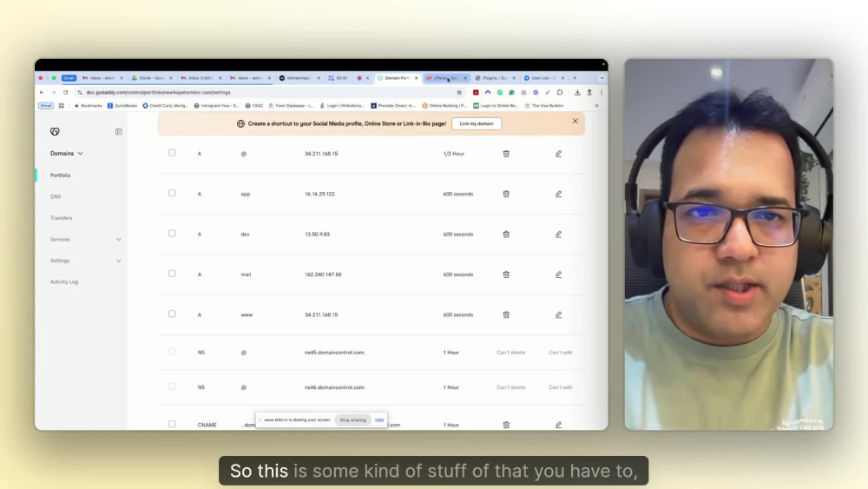Click IP value 13.50.9.83
The image size is (868, 489).
pyautogui.click(x=317, y=235)
